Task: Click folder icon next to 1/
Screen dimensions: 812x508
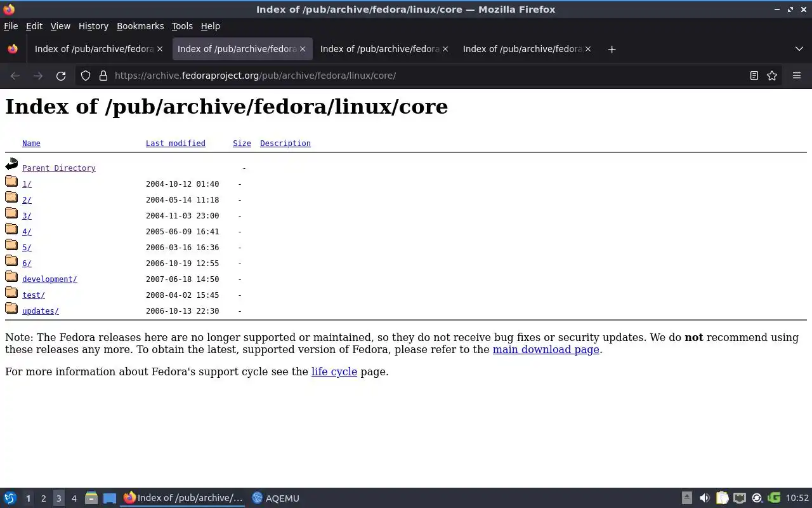Action: click(11, 182)
